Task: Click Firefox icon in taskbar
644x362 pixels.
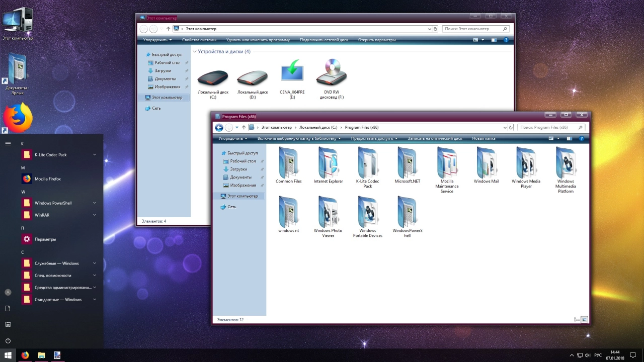Action: click(25, 355)
